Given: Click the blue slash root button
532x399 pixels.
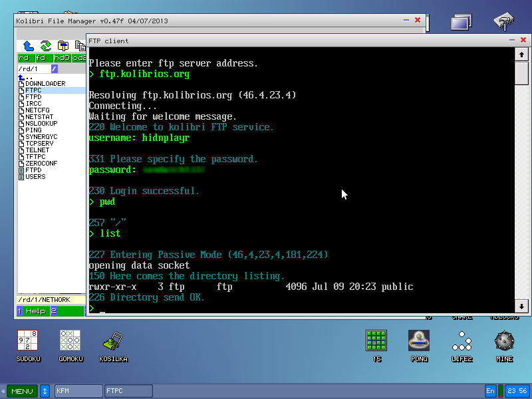Looking at the screenshot, I should pos(55,69).
